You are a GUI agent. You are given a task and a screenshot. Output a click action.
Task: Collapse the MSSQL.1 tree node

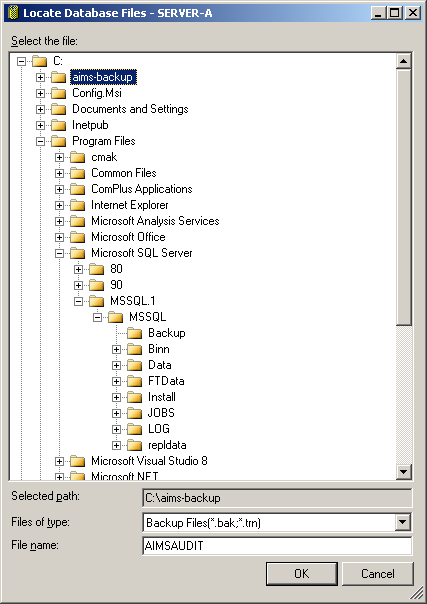pyautogui.click(x=78, y=301)
